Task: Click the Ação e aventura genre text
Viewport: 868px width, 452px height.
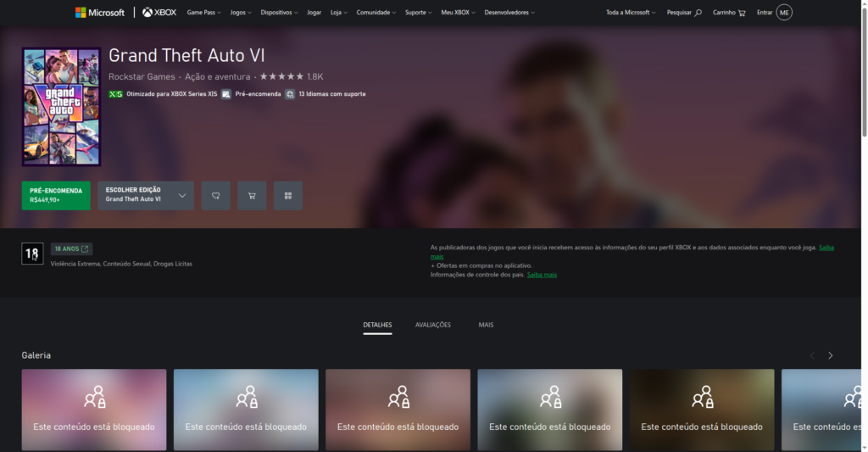Action: 218,77
